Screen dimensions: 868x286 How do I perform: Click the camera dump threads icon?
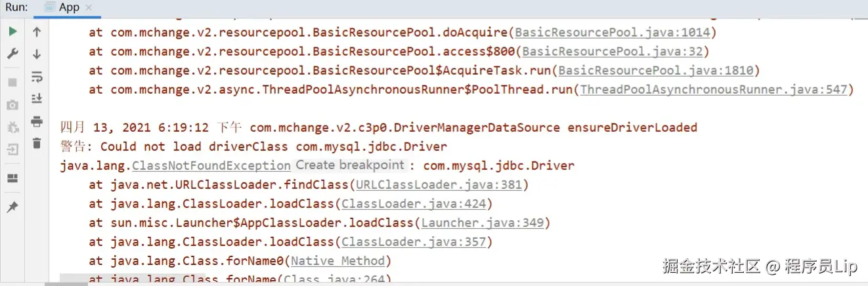point(12,105)
